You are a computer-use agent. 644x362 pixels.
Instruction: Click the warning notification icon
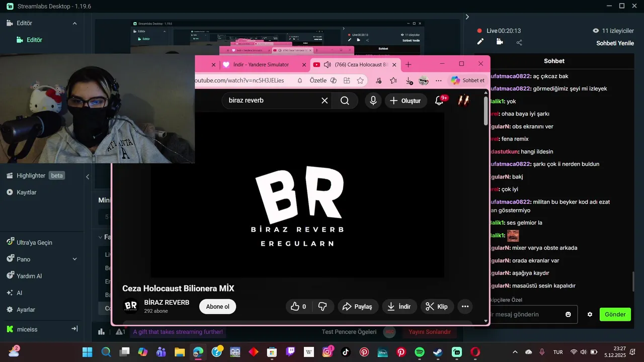pos(120,332)
